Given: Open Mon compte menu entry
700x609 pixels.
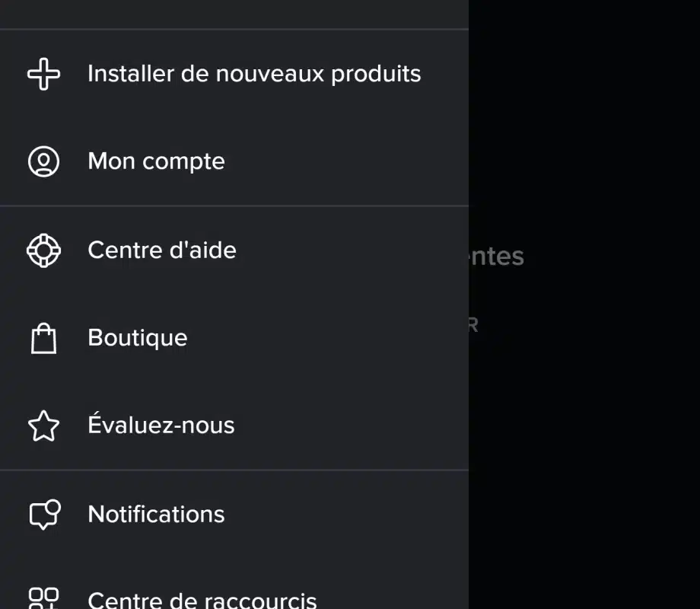Looking at the screenshot, I should (156, 161).
